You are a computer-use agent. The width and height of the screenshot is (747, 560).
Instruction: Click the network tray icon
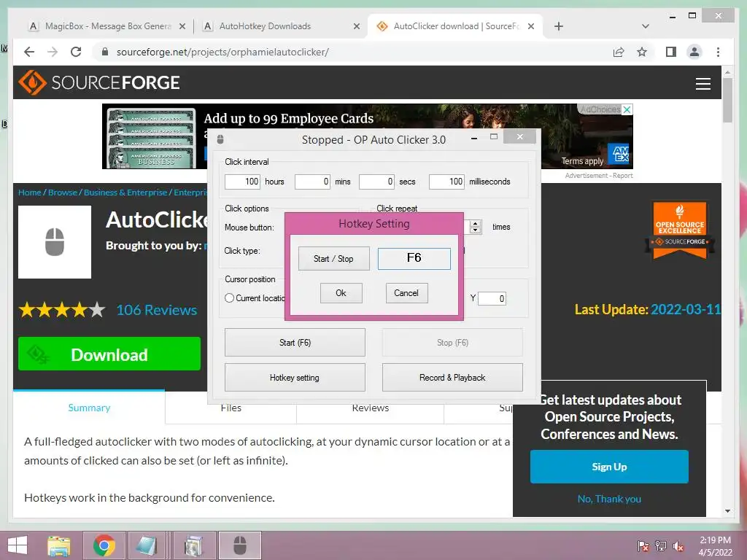pos(661,546)
